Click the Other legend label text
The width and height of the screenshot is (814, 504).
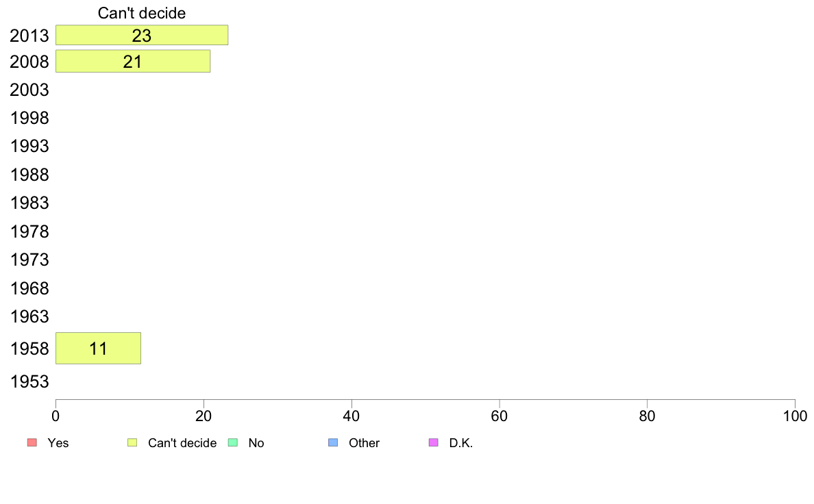coord(364,443)
